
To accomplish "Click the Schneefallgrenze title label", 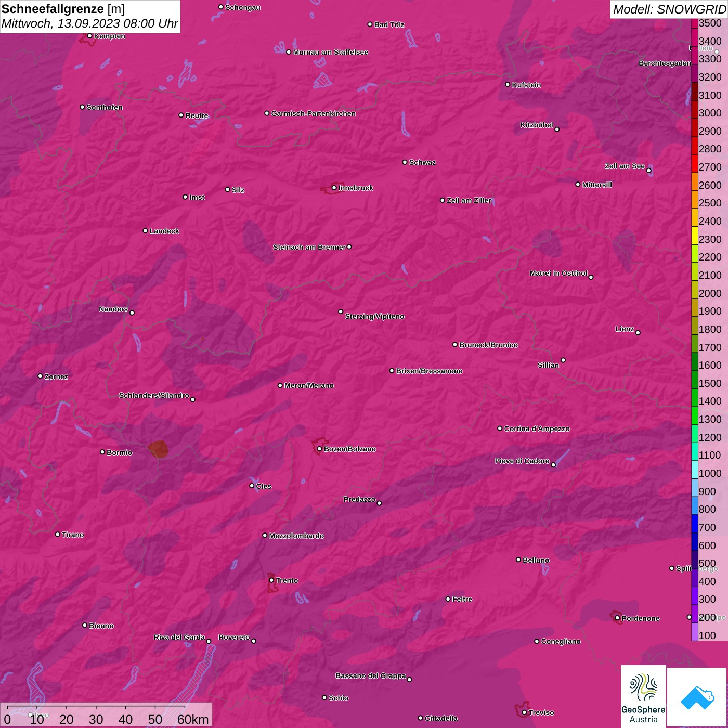I will (53, 9).
